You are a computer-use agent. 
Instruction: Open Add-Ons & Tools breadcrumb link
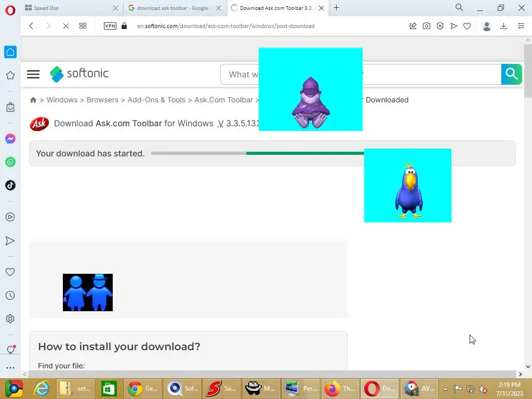(156, 100)
